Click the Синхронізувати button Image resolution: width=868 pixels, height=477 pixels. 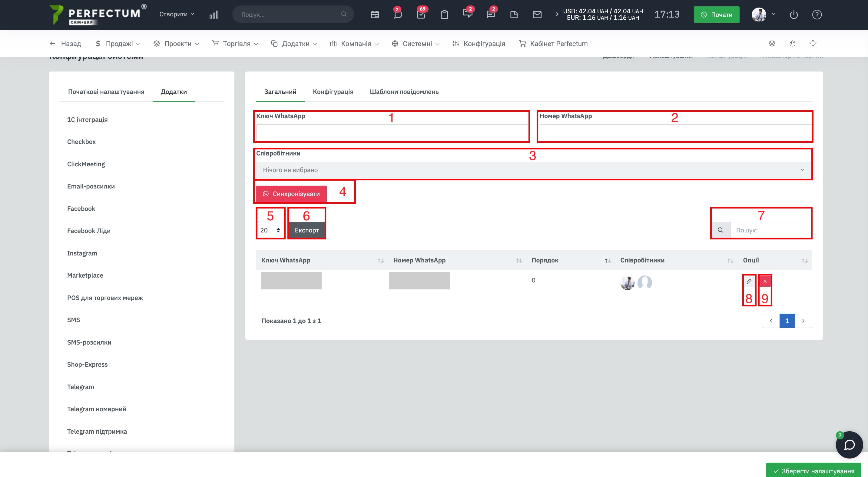[x=291, y=194]
